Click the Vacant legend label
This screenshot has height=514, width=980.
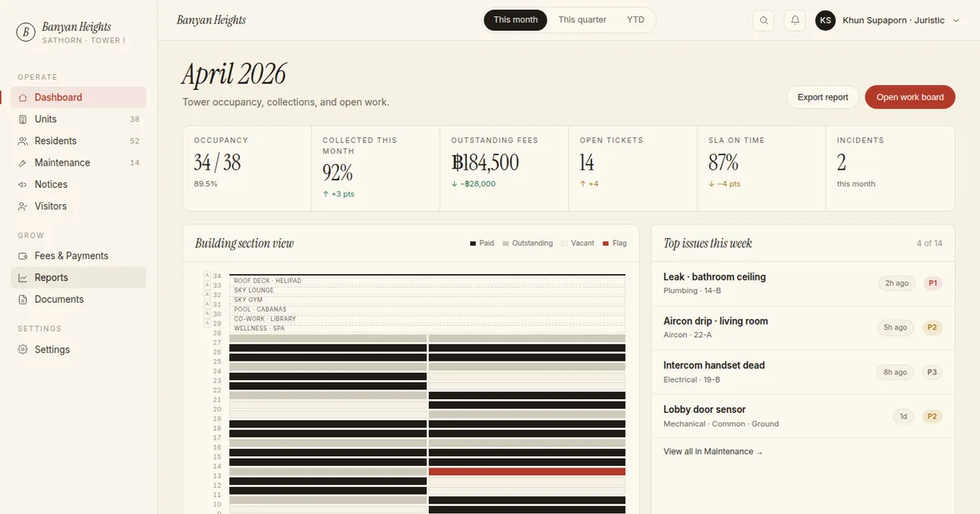pyautogui.click(x=583, y=243)
